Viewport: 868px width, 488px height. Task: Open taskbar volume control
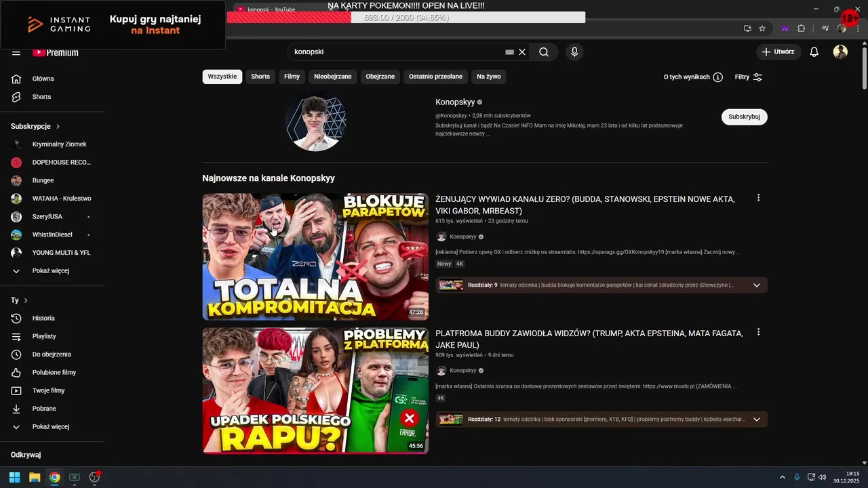click(x=822, y=477)
